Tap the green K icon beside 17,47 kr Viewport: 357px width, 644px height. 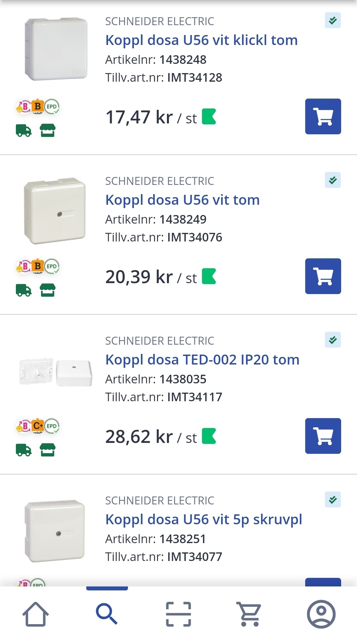(x=209, y=117)
